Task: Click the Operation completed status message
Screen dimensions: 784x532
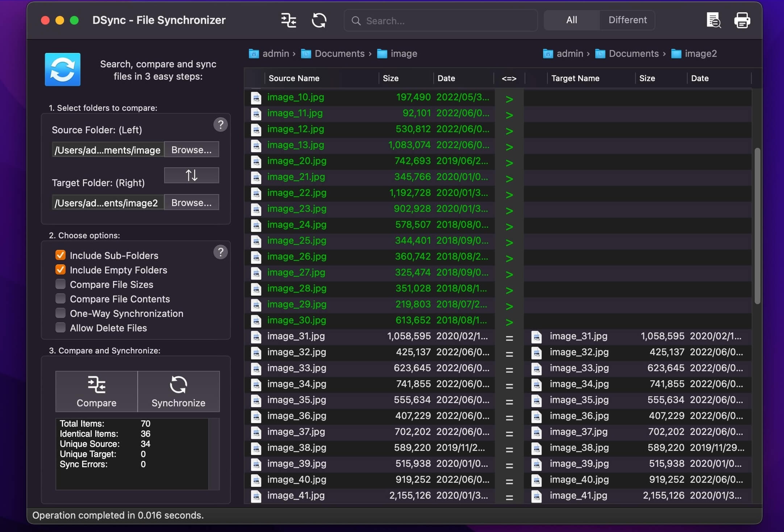Action: tap(118, 515)
